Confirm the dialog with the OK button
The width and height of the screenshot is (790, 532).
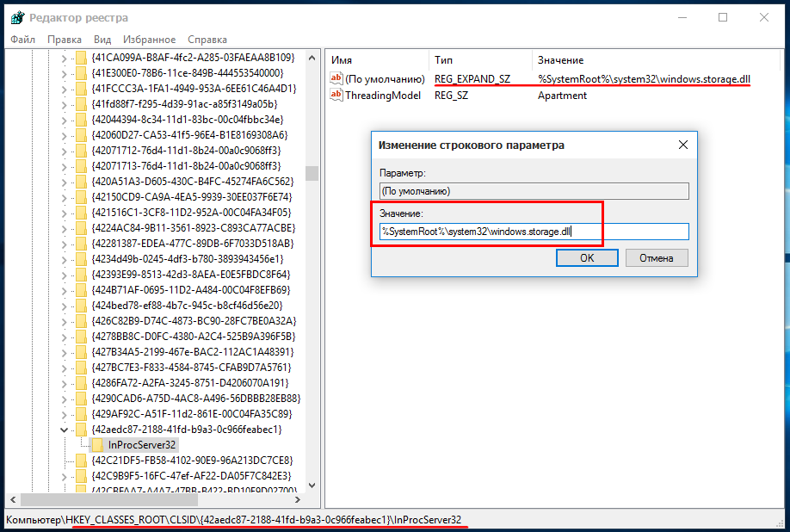tap(587, 258)
